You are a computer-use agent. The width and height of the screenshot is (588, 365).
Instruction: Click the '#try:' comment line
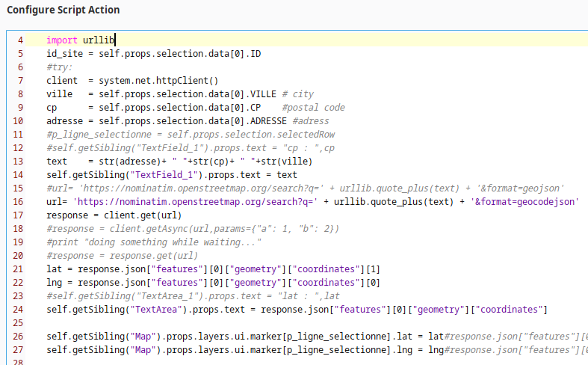click(59, 67)
